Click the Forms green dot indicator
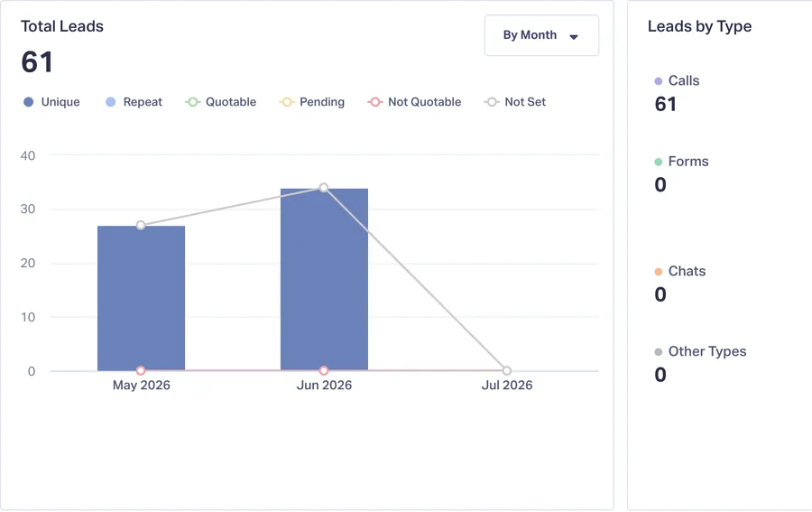The height and width of the screenshot is (512, 812). tap(659, 162)
